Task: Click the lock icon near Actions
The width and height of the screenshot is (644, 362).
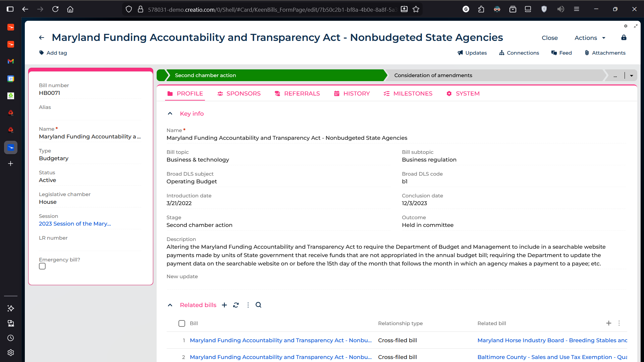Action: point(624,38)
